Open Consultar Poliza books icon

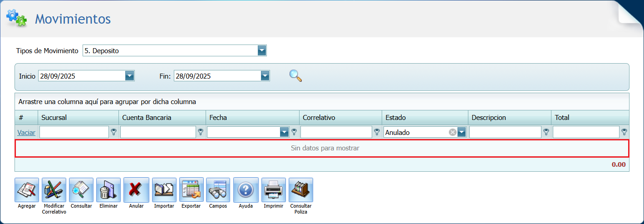click(x=300, y=190)
